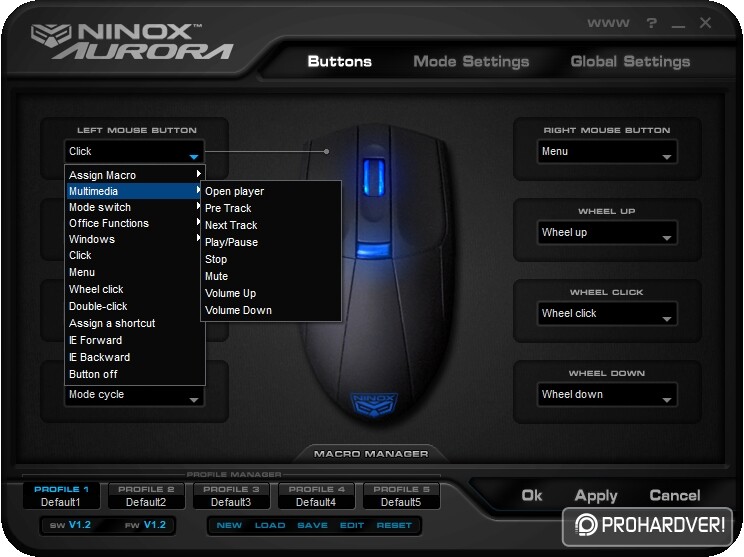Click LOAD in profile manager

coord(270,526)
